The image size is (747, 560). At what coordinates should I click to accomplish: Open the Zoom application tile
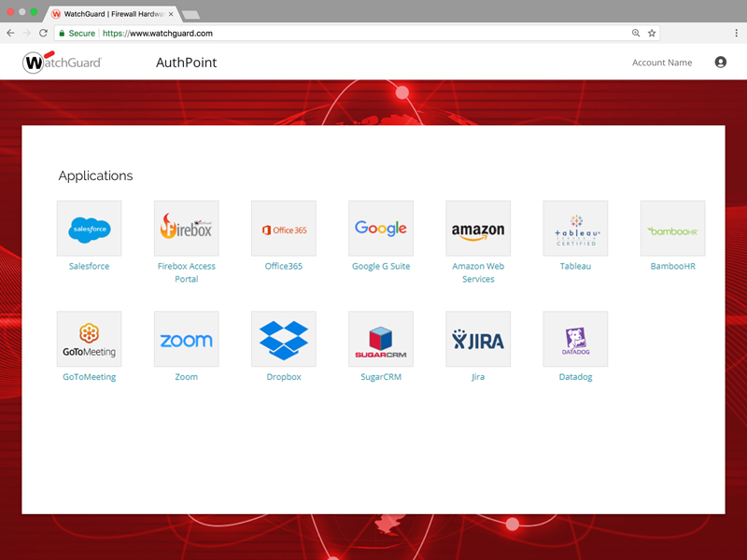(x=186, y=340)
